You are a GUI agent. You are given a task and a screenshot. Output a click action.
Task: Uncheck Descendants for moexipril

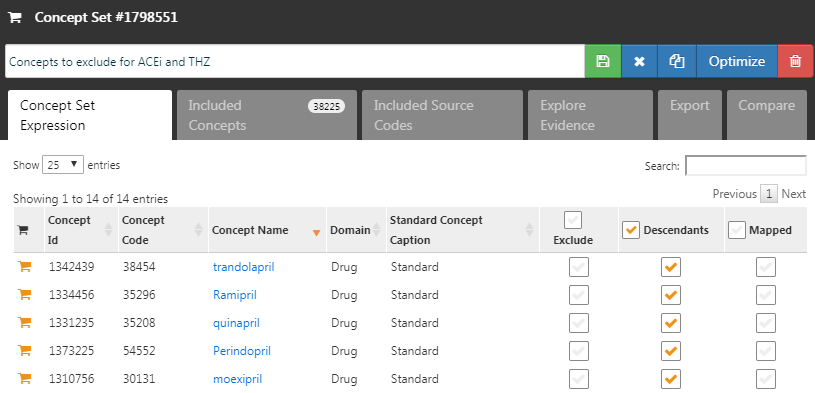(x=671, y=379)
